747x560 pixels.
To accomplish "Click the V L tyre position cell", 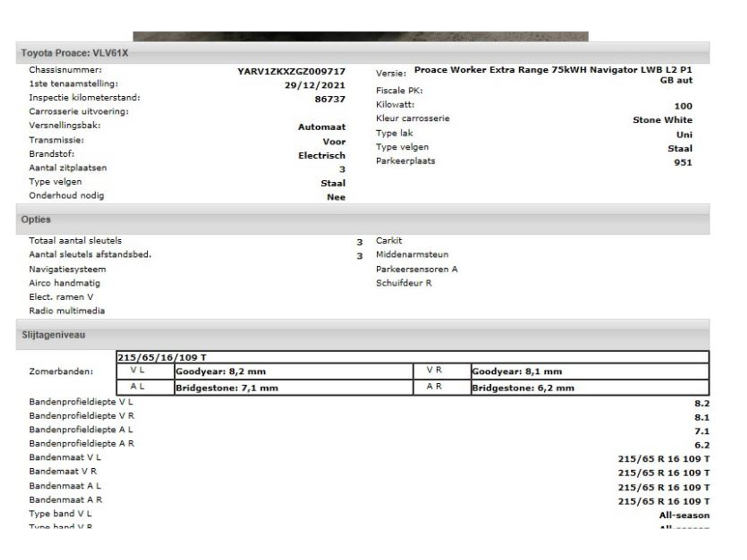I will tap(146, 371).
